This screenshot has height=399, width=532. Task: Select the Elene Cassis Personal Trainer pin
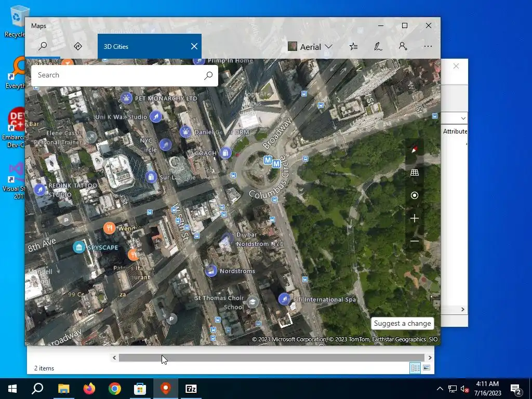pos(91,137)
